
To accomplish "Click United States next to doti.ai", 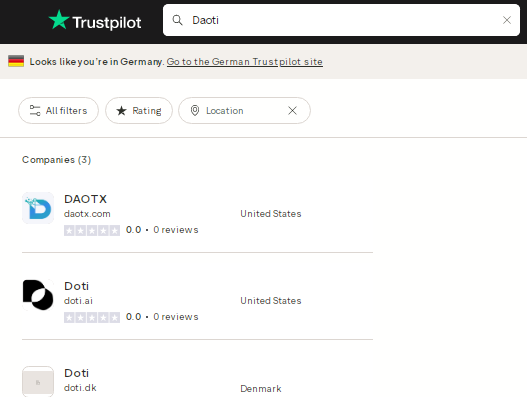I will [x=271, y=301].
